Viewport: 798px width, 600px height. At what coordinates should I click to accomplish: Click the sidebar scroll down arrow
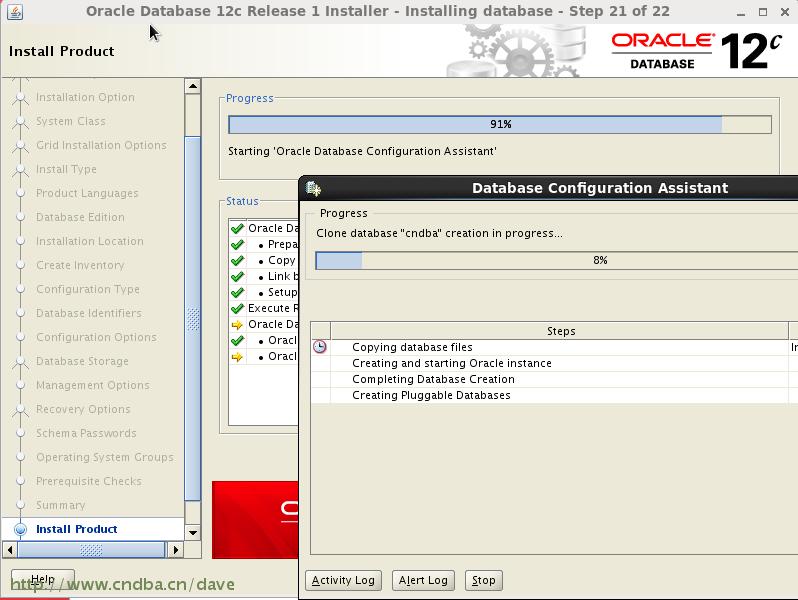[193, 533]
